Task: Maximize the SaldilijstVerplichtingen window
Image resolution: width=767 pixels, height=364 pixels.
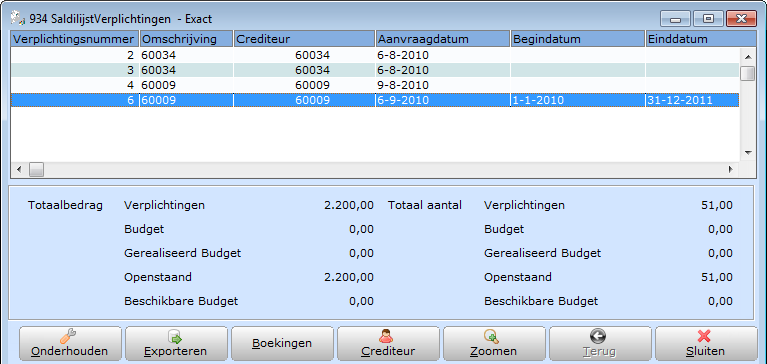Action: coord(708,19)
